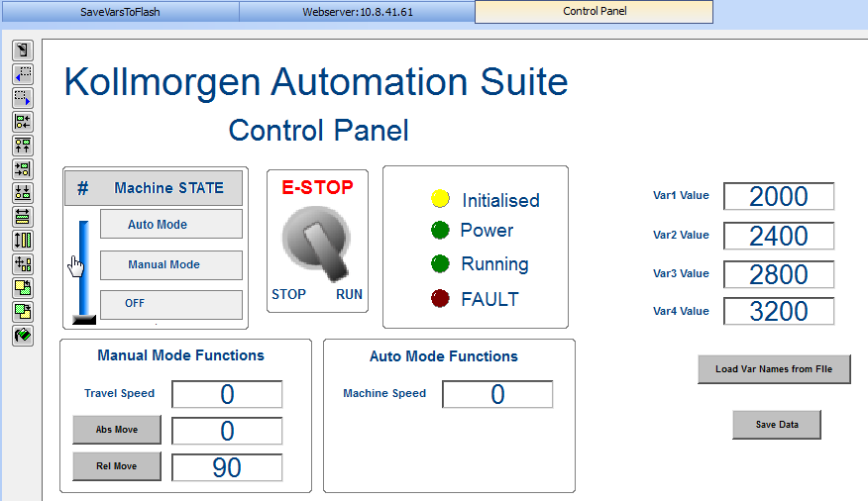Image resolution: width=868 pixels, height=501 pixels.
Task: Open the Webserver:10.8.41.61 tab
Action: (x=358, y=12)
